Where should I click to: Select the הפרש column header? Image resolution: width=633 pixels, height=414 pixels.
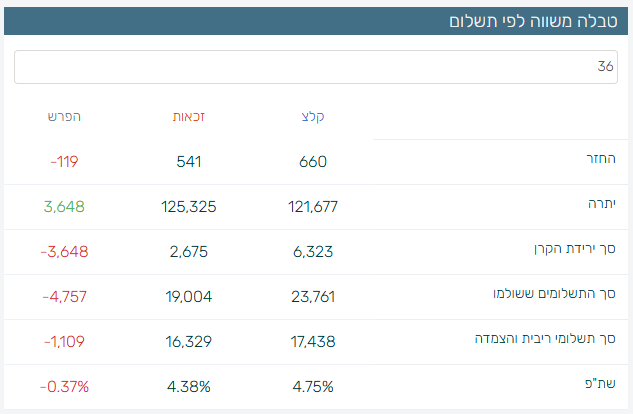(x=64, y=117)
